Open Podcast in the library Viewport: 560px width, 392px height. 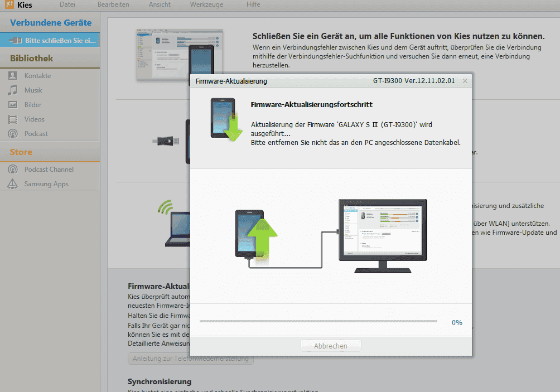(x=36, y=134)
